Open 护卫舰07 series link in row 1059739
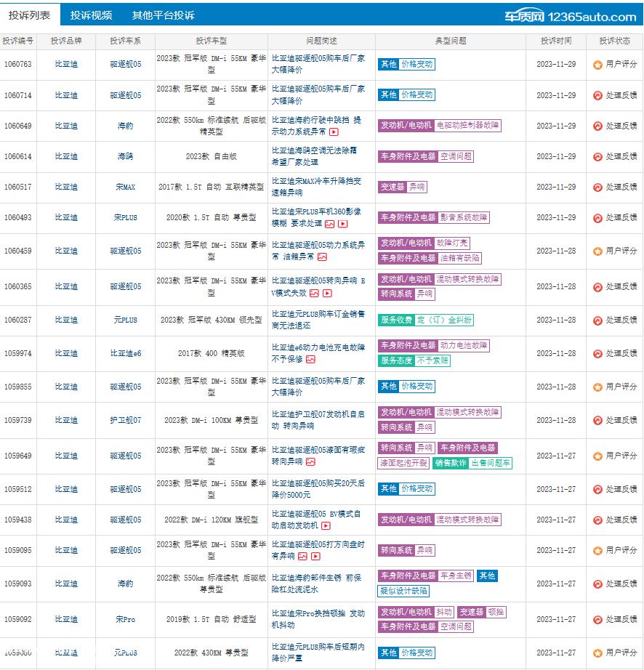This screenshot has width=644, height=670. [125, 420]
